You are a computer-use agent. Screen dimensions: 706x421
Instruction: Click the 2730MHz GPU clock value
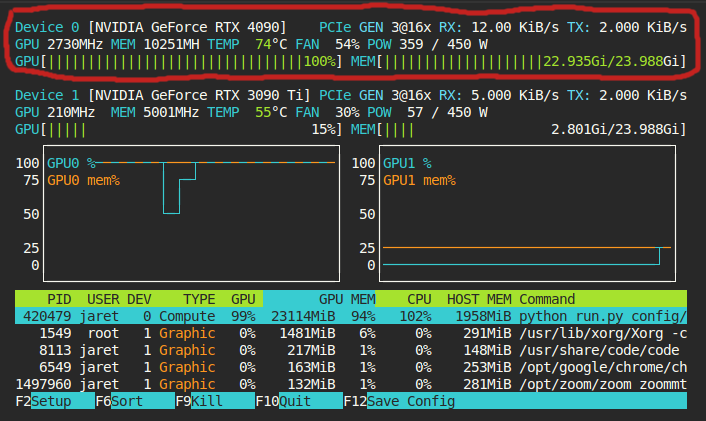tap(75, 44)
